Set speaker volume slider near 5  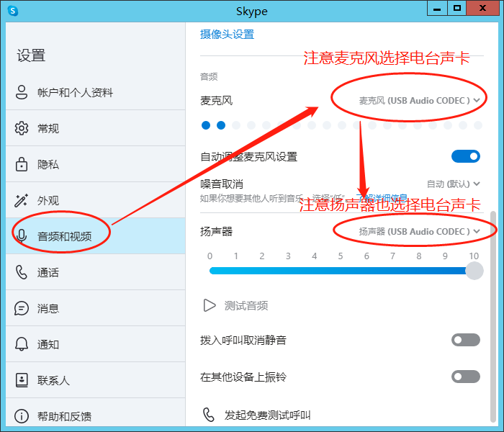click(x=341, y=271)
